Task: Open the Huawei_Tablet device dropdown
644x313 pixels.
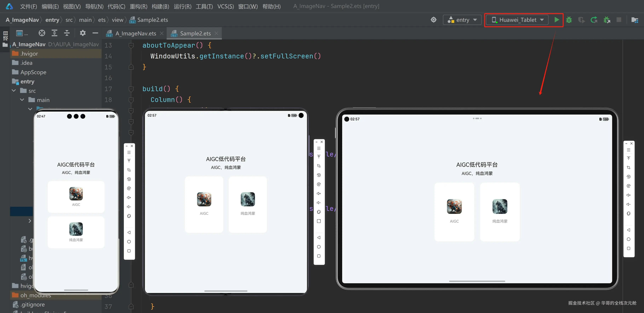Action: click(517, 20)
